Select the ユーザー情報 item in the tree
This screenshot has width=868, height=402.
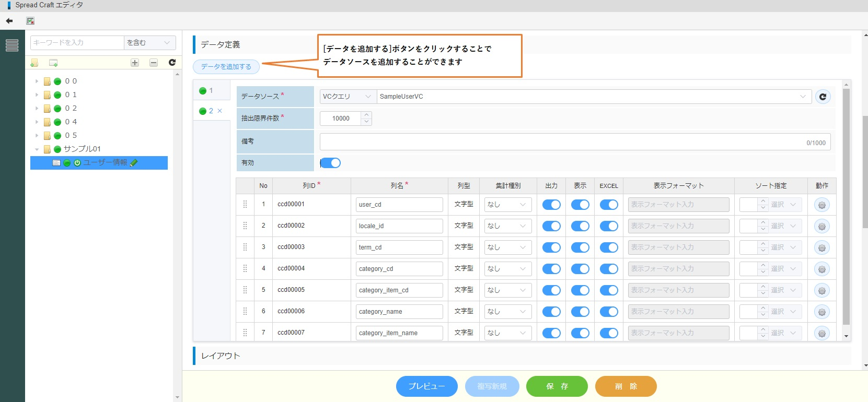[x=105, y=163]
